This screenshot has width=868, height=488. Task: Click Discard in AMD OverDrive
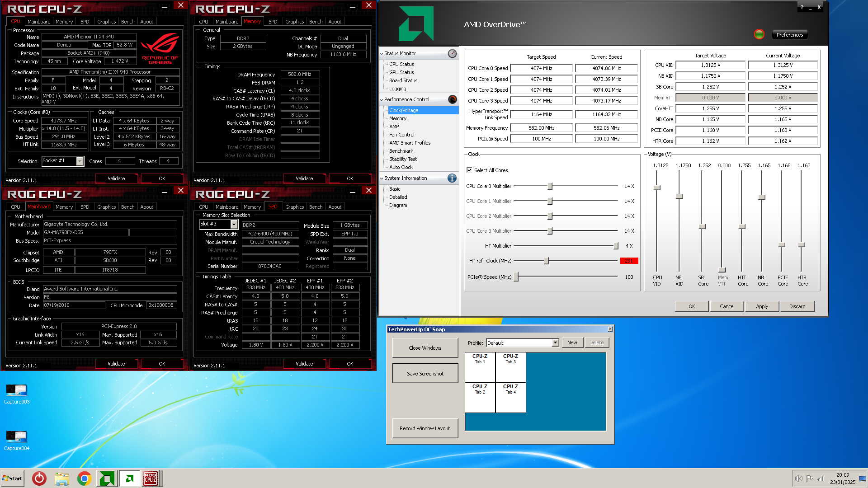[x=797, y=306]
